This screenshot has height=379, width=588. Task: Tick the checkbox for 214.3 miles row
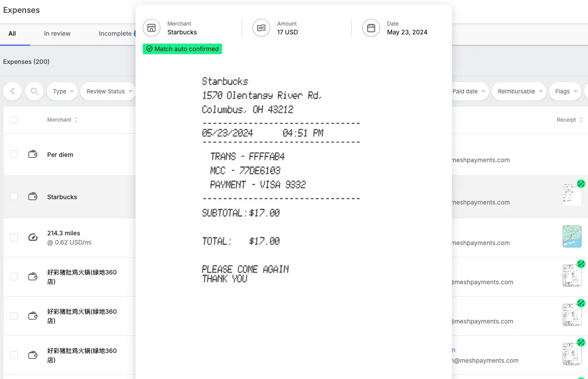coord(14,238)
